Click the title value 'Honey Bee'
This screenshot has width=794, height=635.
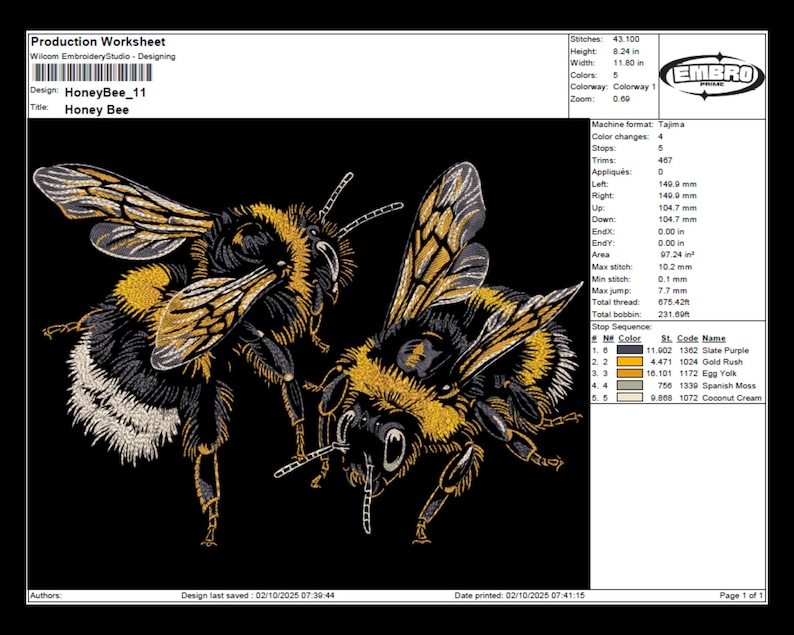point(97,110)
